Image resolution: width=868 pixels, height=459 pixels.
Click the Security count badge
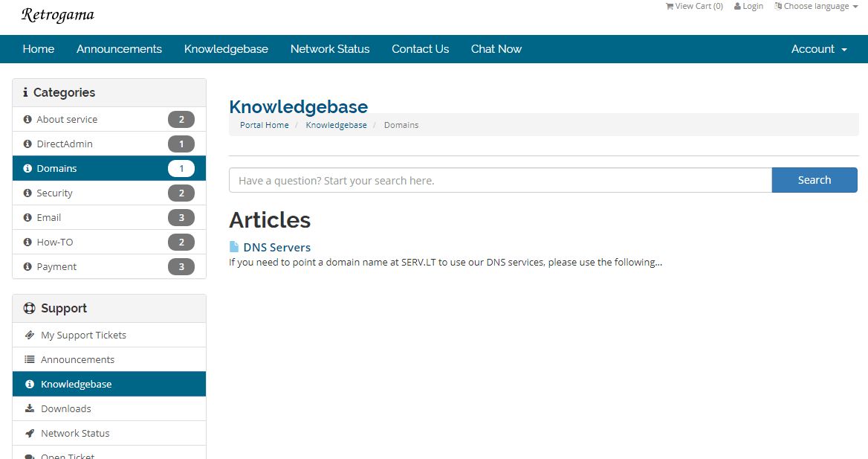pos(181,193)
